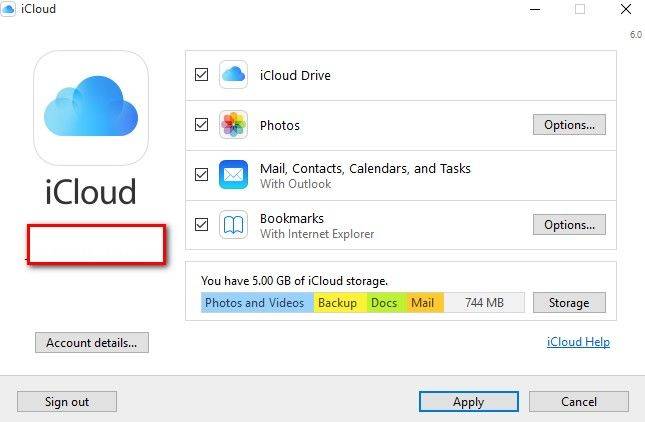This screenshot has height=422, width=645.
Task: Toggle the Photos checkbox
Action: (201, 124)
